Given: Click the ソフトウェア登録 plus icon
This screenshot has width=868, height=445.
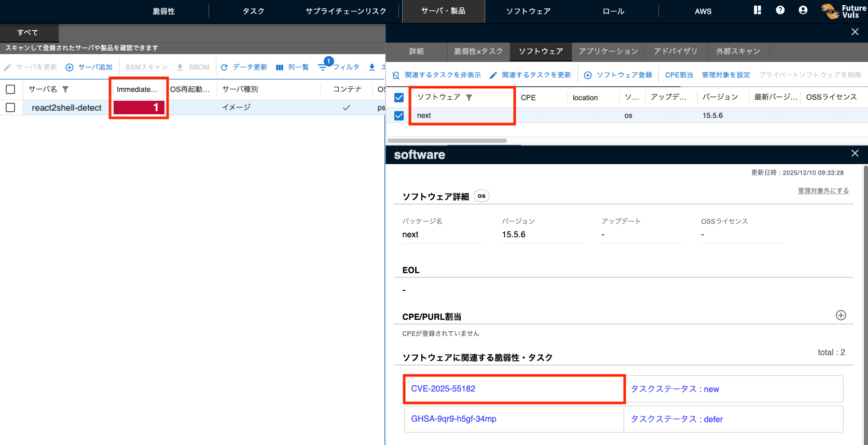Looking at the screenshot, I should 588,75.
